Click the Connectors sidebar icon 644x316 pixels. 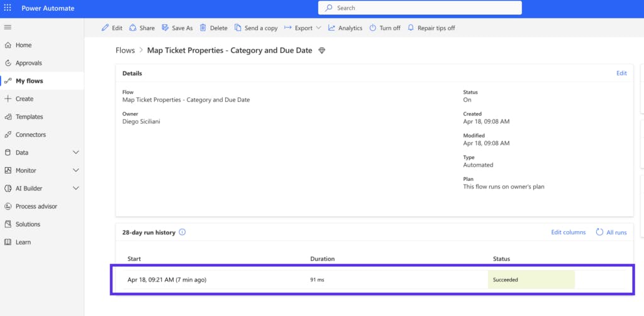(8, 134)
